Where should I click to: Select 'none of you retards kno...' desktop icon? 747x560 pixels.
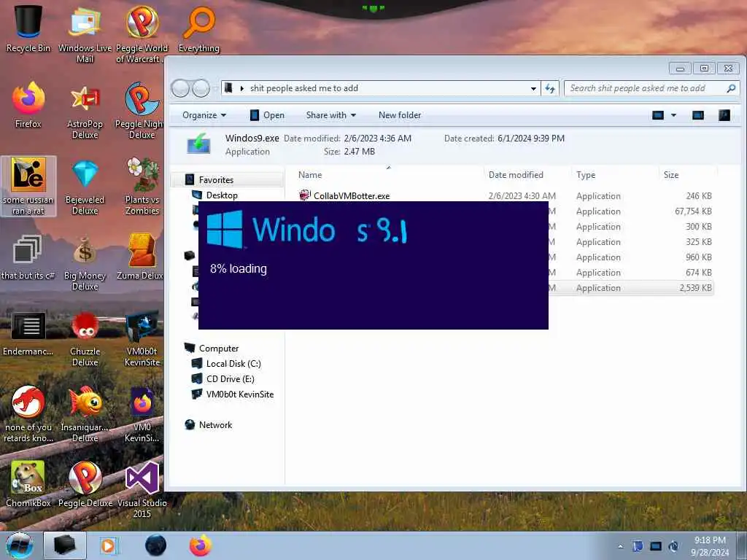click(28, 414)
